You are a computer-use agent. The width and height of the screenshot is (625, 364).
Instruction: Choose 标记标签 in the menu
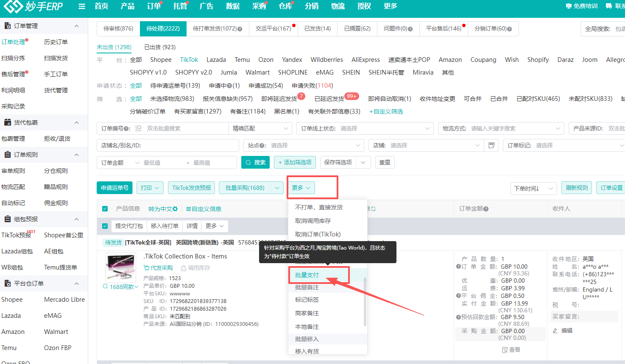click(x=307, y=300)
